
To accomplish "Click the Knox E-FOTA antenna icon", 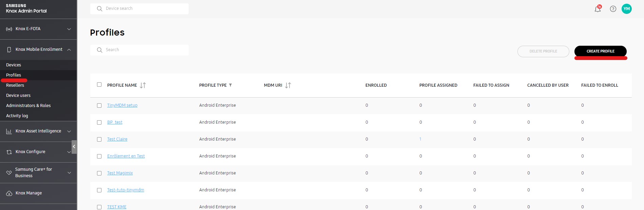I will coord(9,29).
